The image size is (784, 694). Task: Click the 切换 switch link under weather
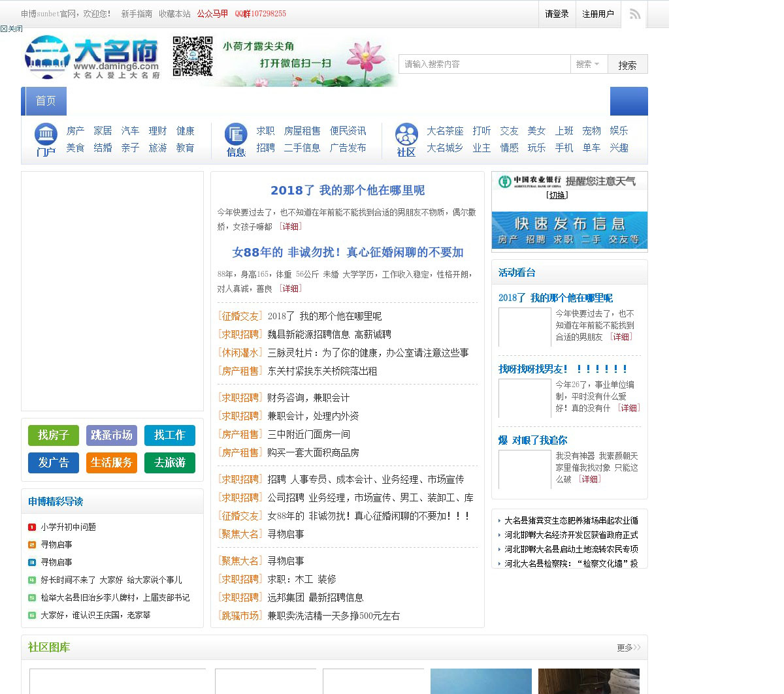557,195
